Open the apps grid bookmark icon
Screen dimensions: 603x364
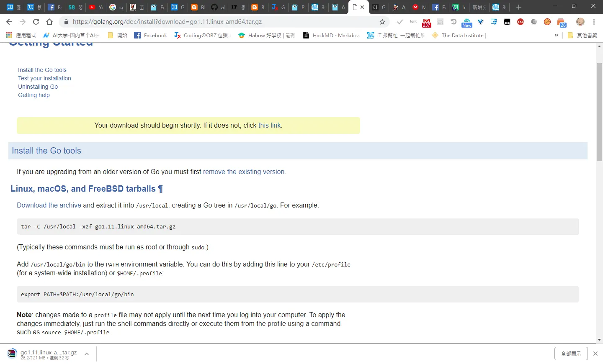9,35
